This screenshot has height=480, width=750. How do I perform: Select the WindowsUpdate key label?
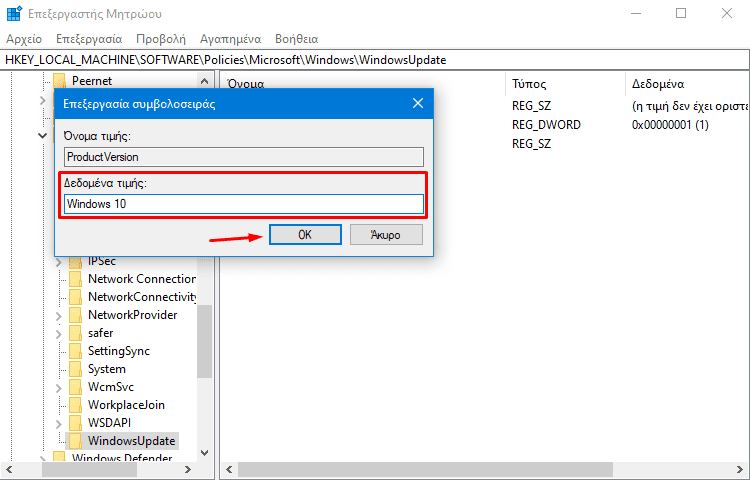(132, 440)
